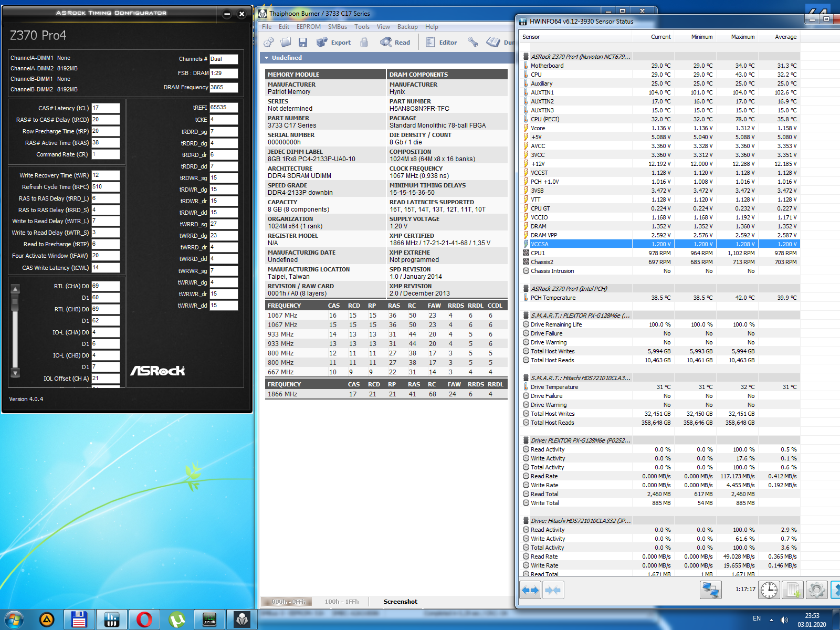The image size is (840, 630).
Task: Select the Vcore sensor row
Action: coord(660,128)
